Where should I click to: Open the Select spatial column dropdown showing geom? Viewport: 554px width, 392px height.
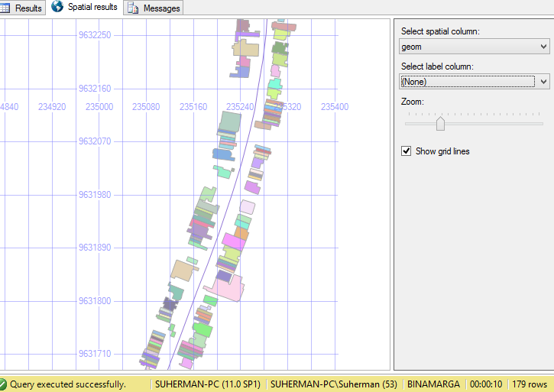pos(475,47)
